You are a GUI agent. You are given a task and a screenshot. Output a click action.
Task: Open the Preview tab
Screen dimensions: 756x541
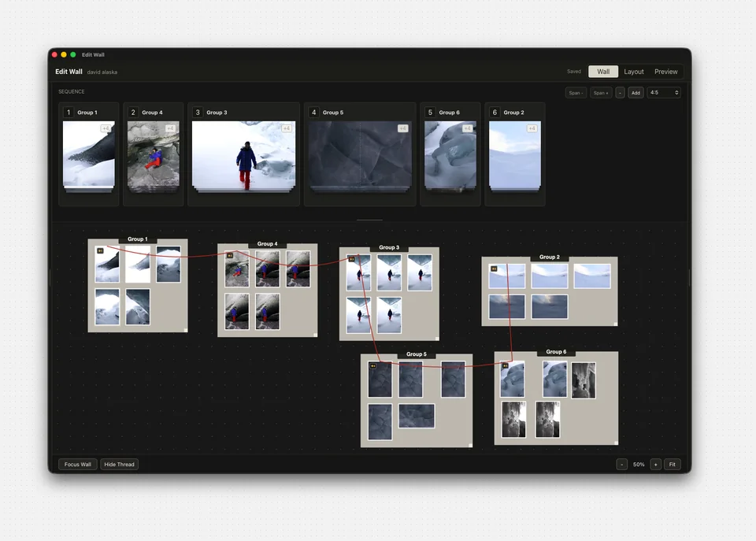666,72
